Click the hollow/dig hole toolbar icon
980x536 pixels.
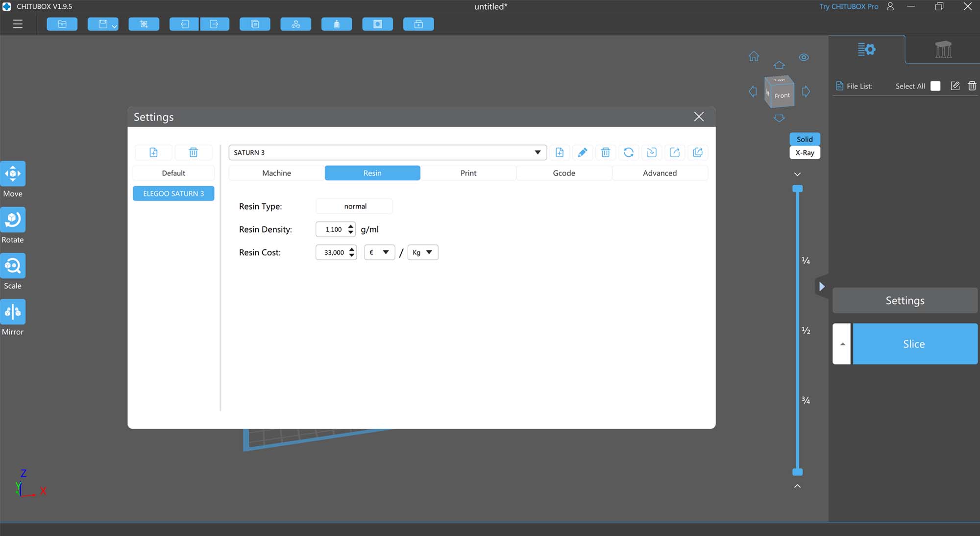tap(378, 24)
